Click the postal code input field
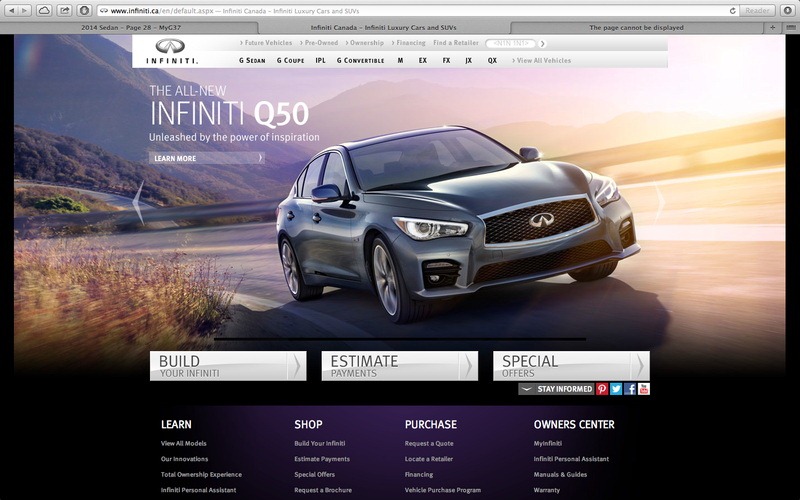The image size is (800, 500). (511, 44)
